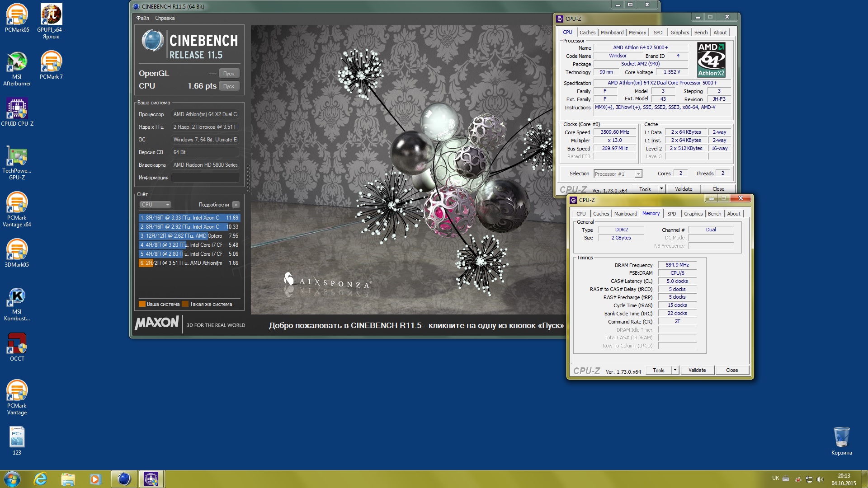Image resolution: width=868 pixels, height=488 pixels.
Task: Open the 3DMark05 desktop shortcut
Action: pos(17,253)
